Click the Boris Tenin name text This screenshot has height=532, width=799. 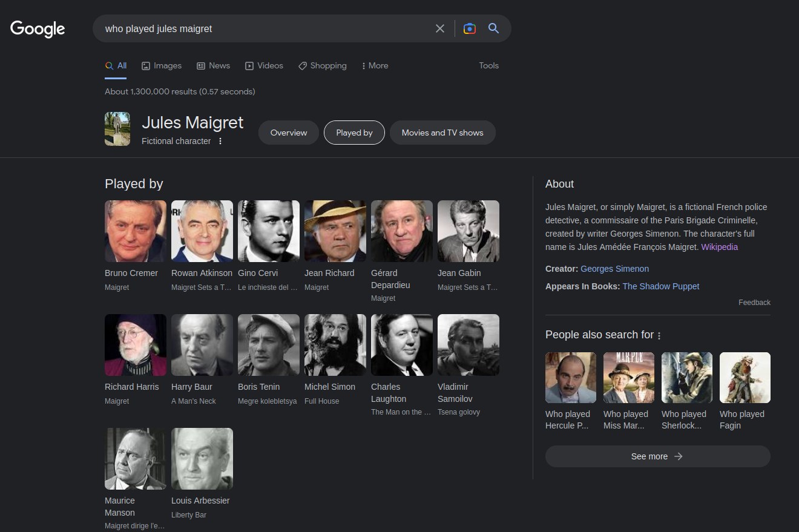pyautogui.click(x=259, y=387)
